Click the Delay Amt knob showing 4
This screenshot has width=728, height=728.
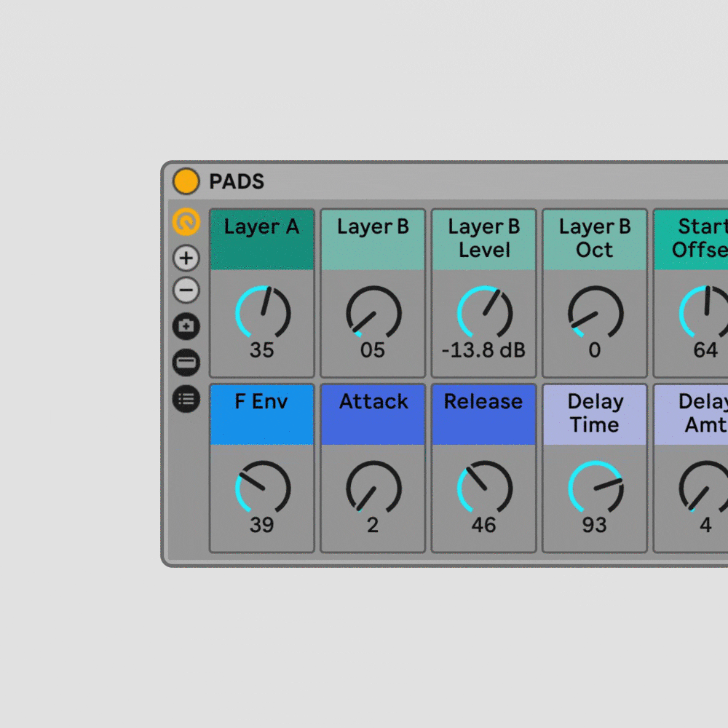(705, 488)
